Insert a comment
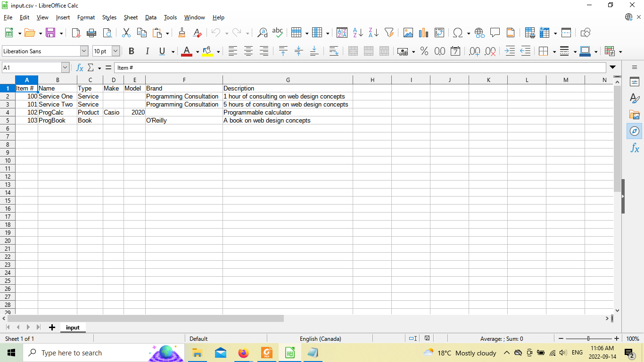The image size is (644, 362). 495,33
